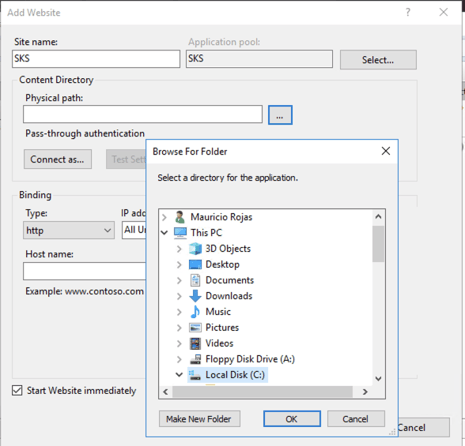The image size is (465, 446).
Task: Click the Site name input field
Action: [x=96, y=59]
